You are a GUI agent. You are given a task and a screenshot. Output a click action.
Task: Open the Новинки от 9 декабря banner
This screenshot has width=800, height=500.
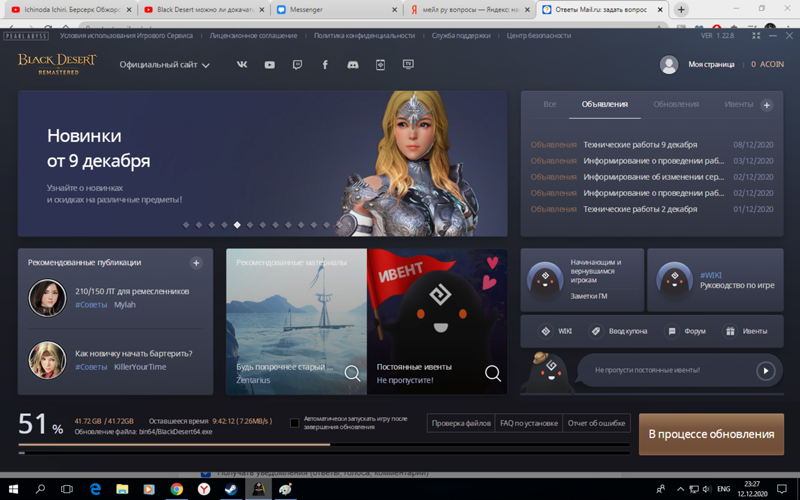(x=263, y=164)
